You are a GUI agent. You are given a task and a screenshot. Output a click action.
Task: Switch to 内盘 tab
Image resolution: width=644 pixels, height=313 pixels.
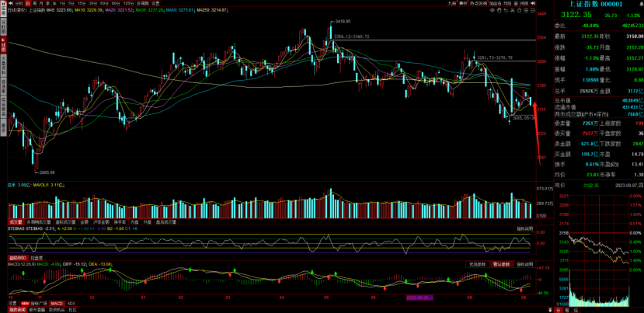[x=134, y=222]
